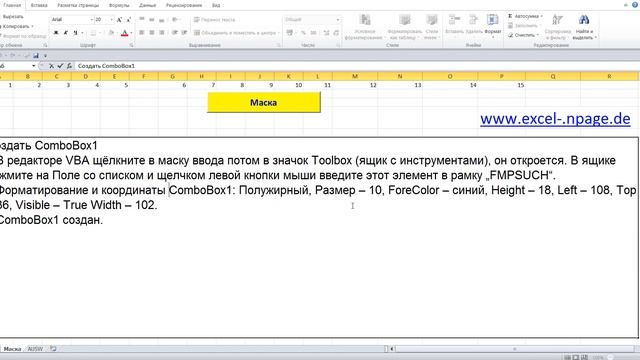This screenshot has height=360, width=640.
Task: Decrease the indent
Action: [x=175, y=33]
